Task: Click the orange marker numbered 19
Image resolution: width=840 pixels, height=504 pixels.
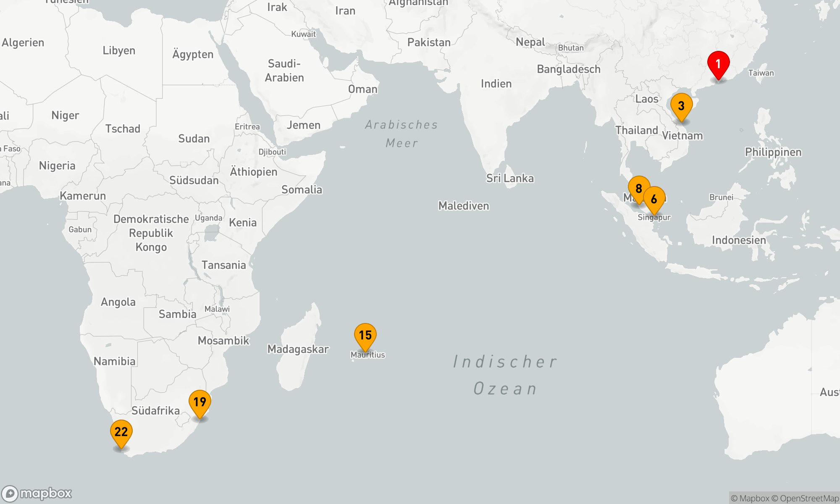Action: coord(200,402)
